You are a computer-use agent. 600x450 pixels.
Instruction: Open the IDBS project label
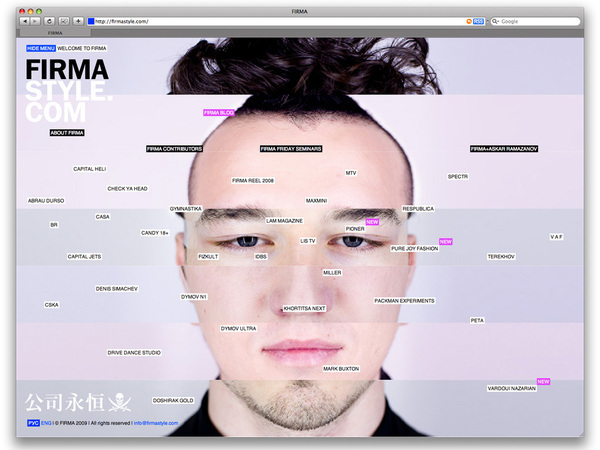[261, 256]
